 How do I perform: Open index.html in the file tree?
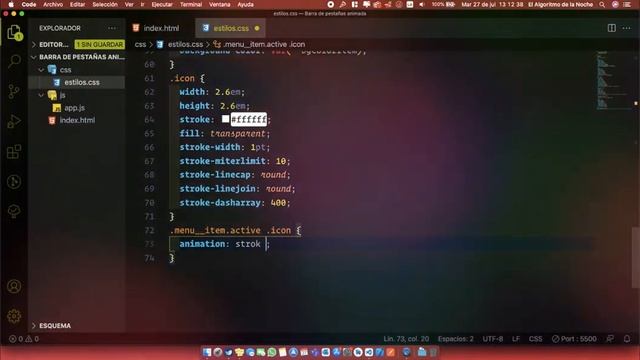point(77,120)
